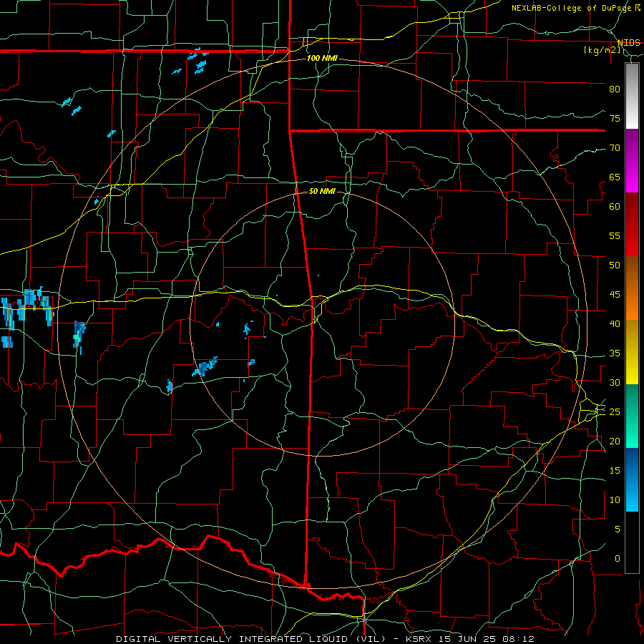Pick the purple-magenta segment of color bar
Screen dimensions: 644x644
point(632,161)
